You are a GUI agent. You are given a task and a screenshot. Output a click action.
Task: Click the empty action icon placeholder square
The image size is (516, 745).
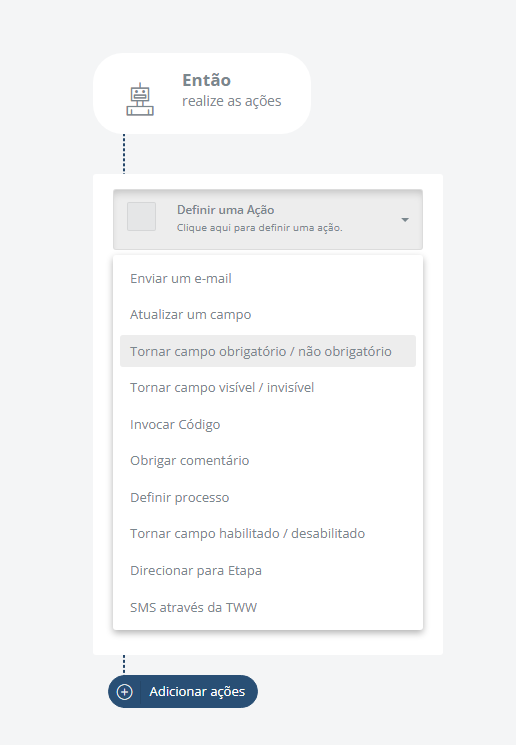tap(142, 217)
